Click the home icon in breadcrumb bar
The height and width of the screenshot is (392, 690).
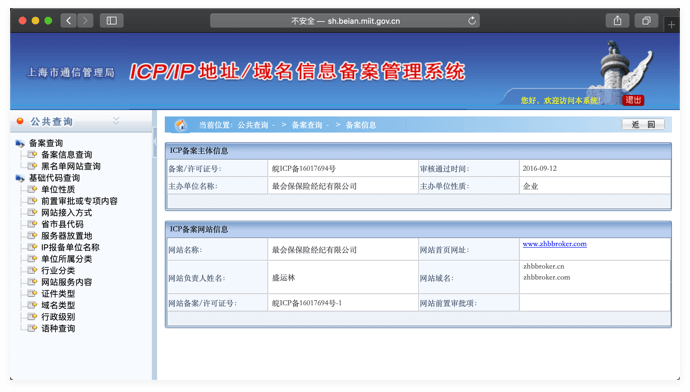click(181, 125)
